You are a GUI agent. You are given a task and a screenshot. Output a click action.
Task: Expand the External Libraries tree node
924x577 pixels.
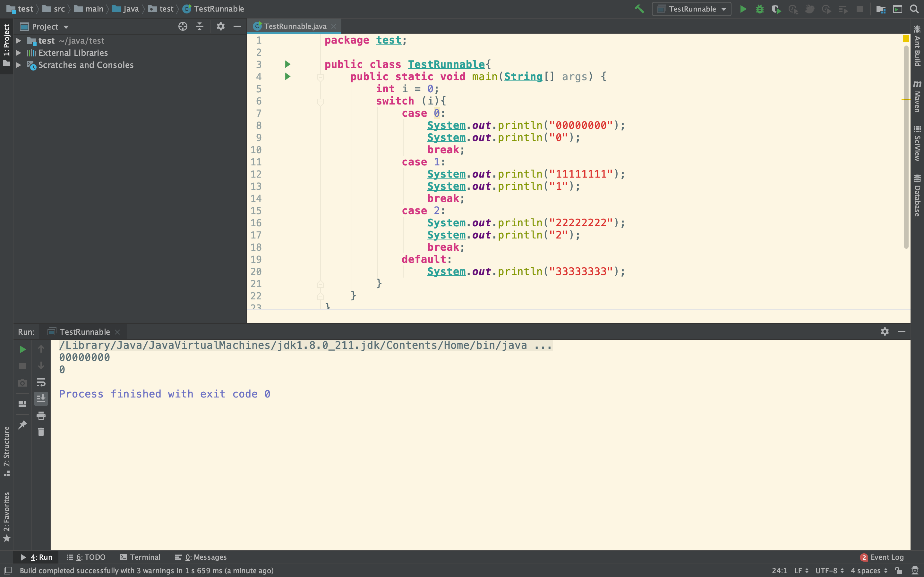click(x=18, y=53)
